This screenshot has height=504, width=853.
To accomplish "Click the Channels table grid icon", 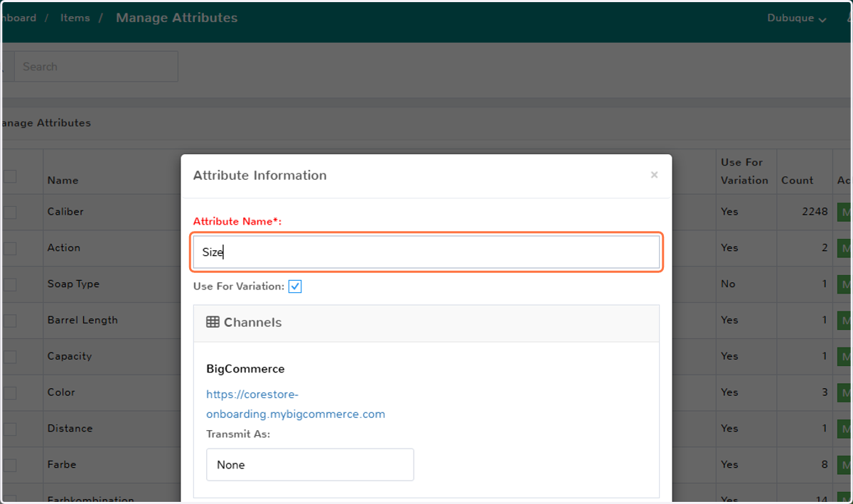I will point(213,322).
